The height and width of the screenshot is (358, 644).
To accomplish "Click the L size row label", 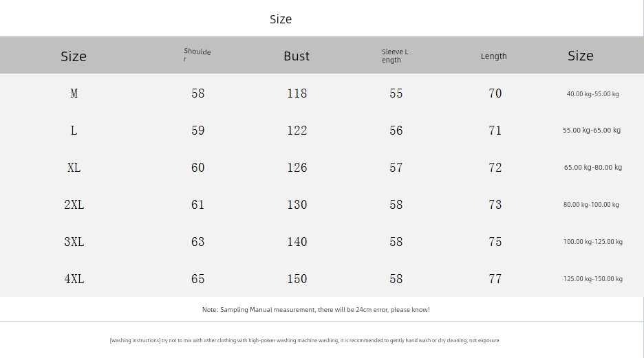I will click(x=74, y=131).
